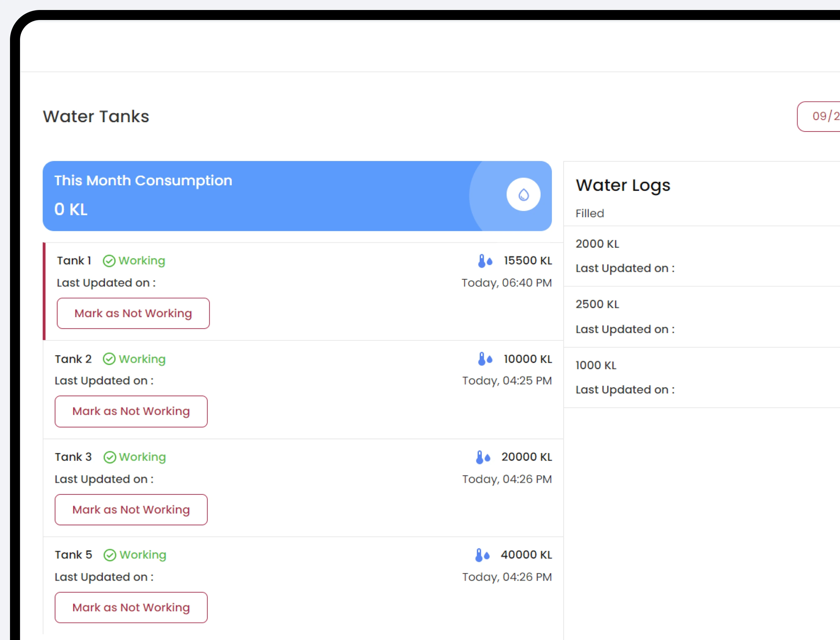Click Today, 04:25 PM timestamp
Screen dimensions: 840x640
click(507, 381)
